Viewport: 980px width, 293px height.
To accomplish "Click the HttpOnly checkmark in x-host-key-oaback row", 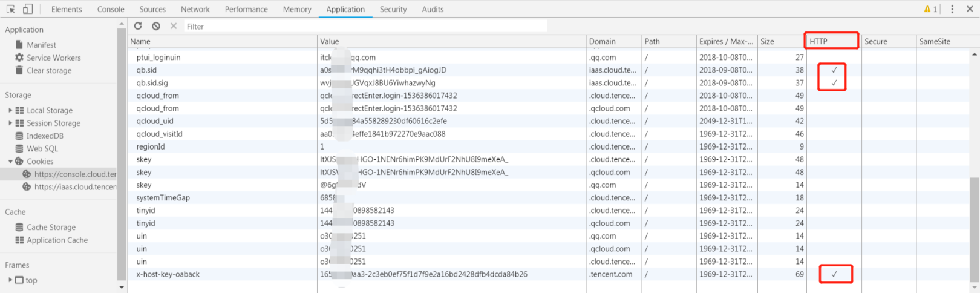I will click(x=834, y=274).
